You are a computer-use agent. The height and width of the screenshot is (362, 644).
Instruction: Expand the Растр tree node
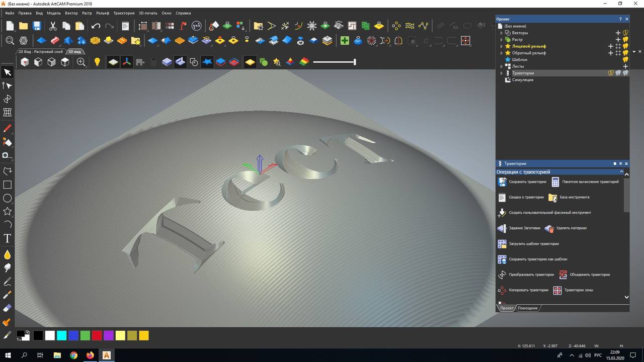pos(501,39)
